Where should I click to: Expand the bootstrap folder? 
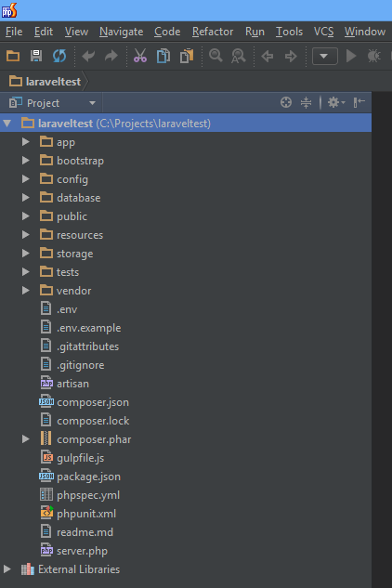pos(26,161)
